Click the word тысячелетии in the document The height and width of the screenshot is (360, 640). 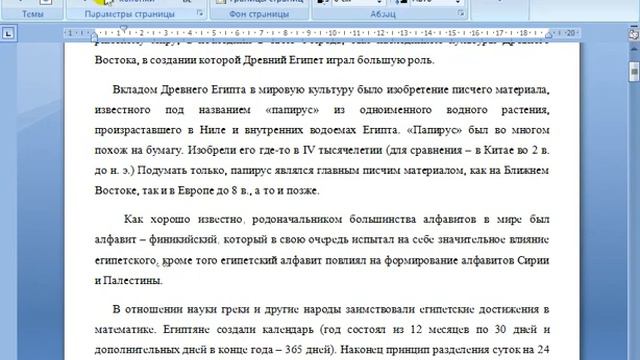point(350,151)
